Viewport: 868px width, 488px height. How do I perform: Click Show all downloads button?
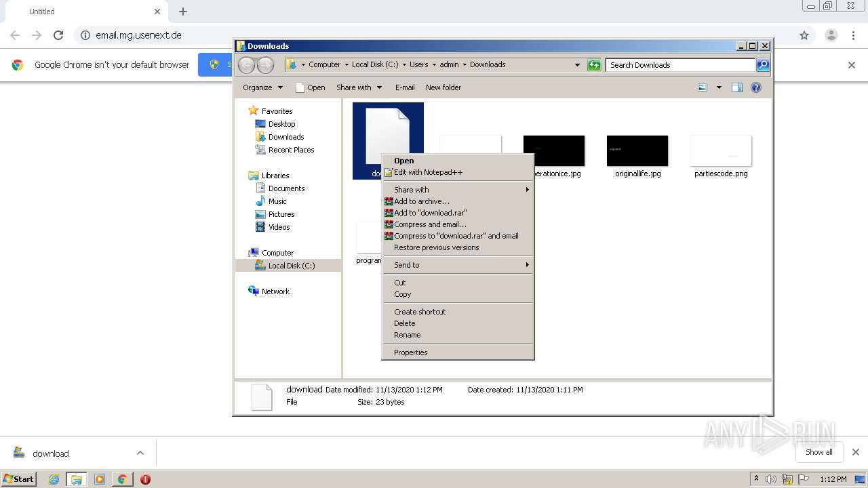[x=819, y=452]
